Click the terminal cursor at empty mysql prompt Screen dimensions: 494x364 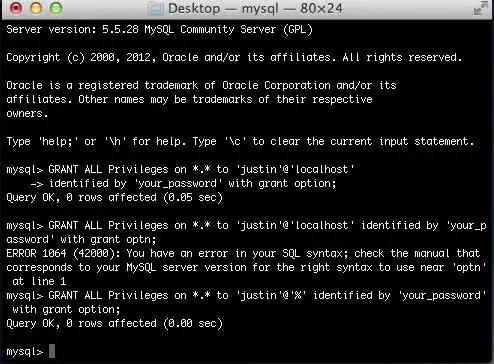52,351
